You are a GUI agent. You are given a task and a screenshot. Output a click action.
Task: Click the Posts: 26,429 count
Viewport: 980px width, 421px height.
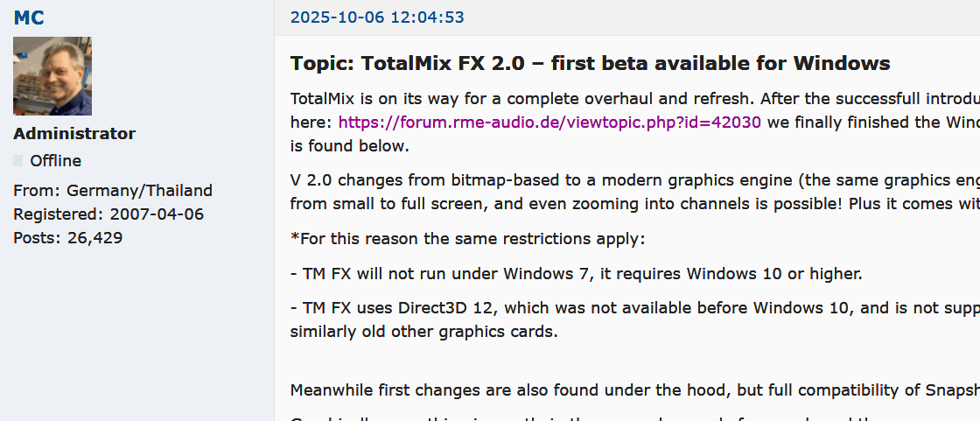[68, 237]
